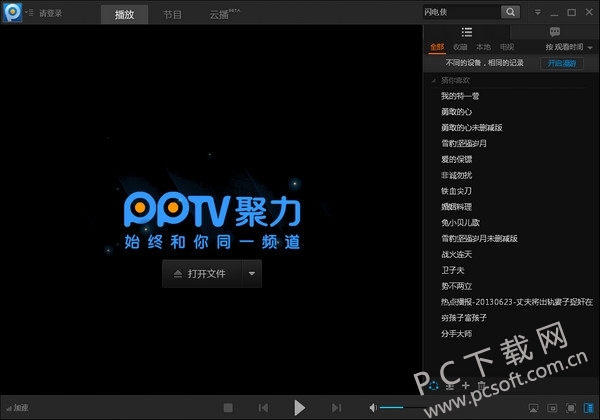This screenshot has width=600, height=420.
Task: Open the main menu arrow beside the logo
Action: point(29,13)
